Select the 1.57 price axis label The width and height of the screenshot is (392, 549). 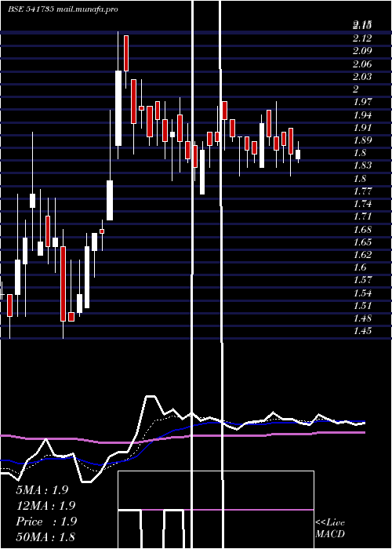(362, 280)
